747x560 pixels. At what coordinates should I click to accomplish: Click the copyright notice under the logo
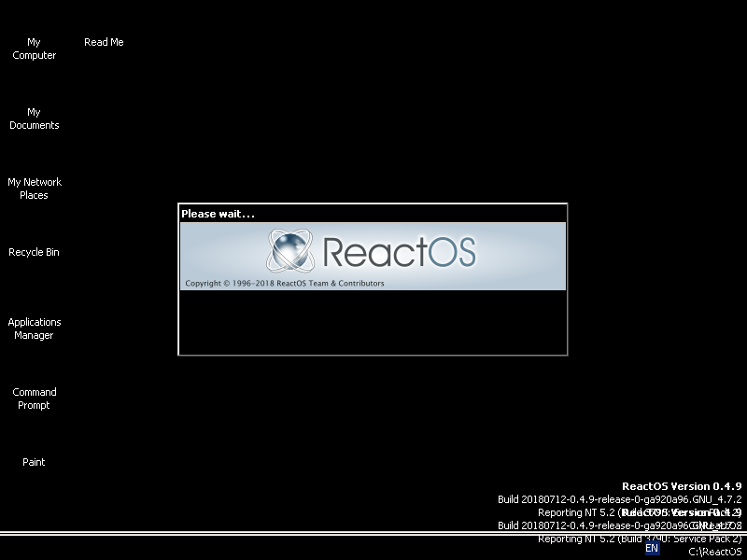(x=285, y=282)
